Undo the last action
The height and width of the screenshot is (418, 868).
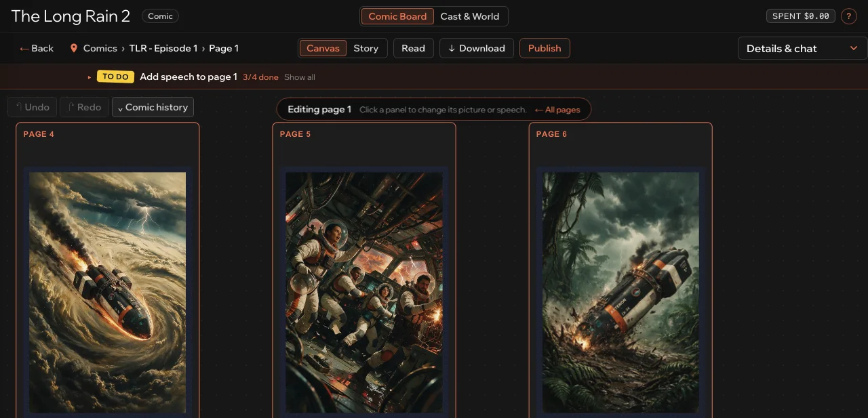pyautogui.click(x=32, y=107)
